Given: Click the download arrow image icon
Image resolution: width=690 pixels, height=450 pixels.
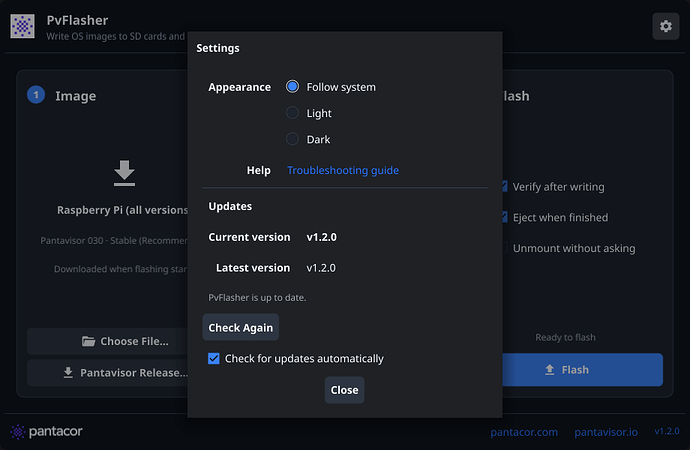Looking at the screenshot, I should 124,173.
